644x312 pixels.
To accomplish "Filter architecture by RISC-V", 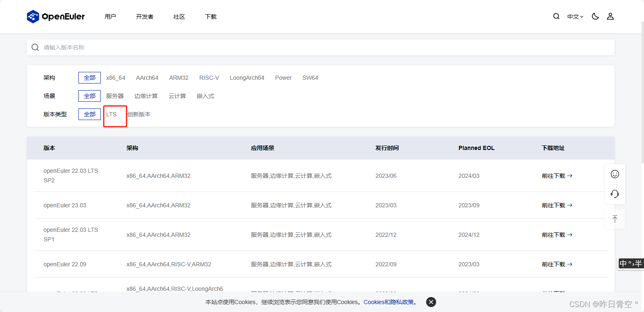I will [x=209, y=78].
